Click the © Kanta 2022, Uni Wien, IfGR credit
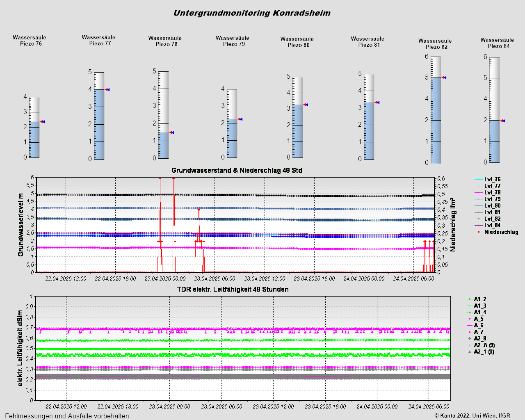Screen dimensions: 525x420 tap(472, 415)
